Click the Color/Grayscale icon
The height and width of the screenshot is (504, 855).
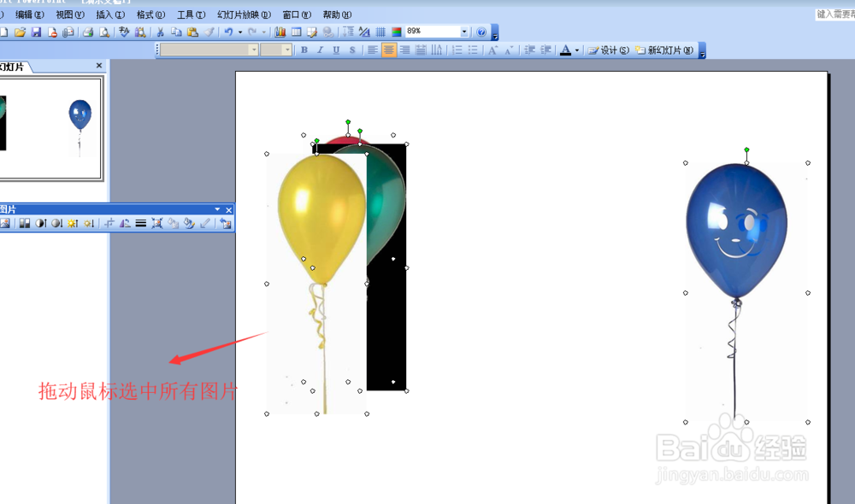point(397,32)
